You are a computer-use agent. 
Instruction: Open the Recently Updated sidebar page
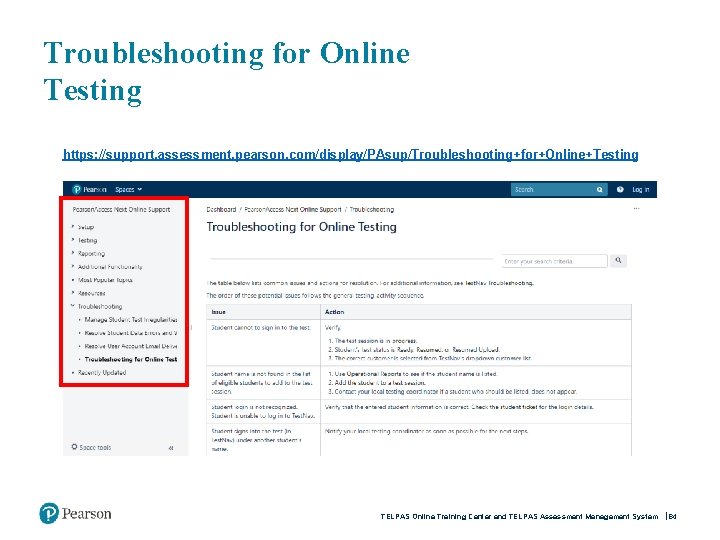[x=102, y=372]
